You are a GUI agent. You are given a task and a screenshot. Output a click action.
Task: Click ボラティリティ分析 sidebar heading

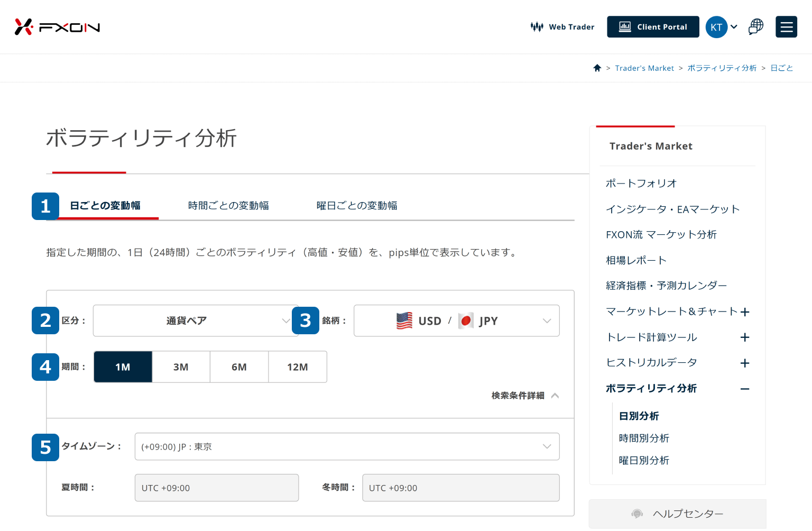[x=651, y=389]
